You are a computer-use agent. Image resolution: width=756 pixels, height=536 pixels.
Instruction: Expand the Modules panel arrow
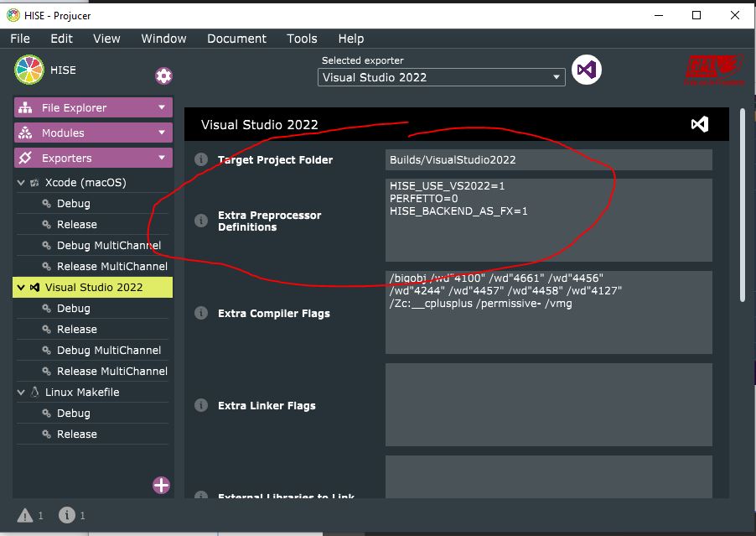point(162,133)
